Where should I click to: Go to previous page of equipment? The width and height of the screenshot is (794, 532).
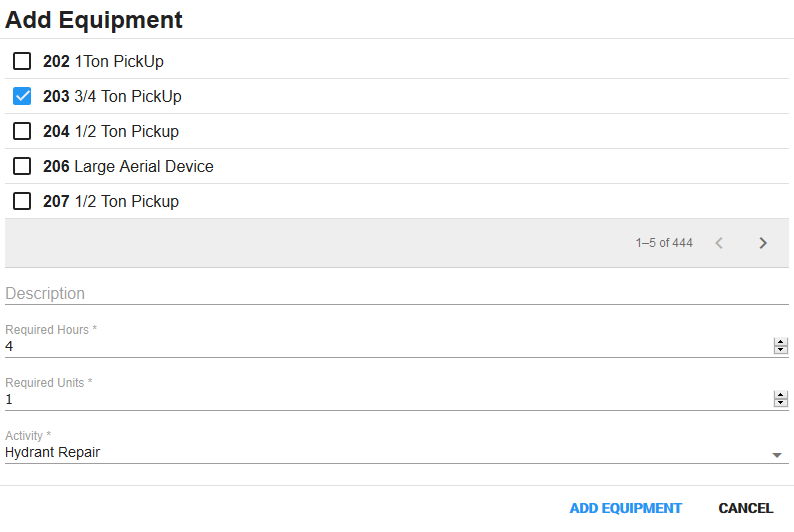(x=718, y=243)
